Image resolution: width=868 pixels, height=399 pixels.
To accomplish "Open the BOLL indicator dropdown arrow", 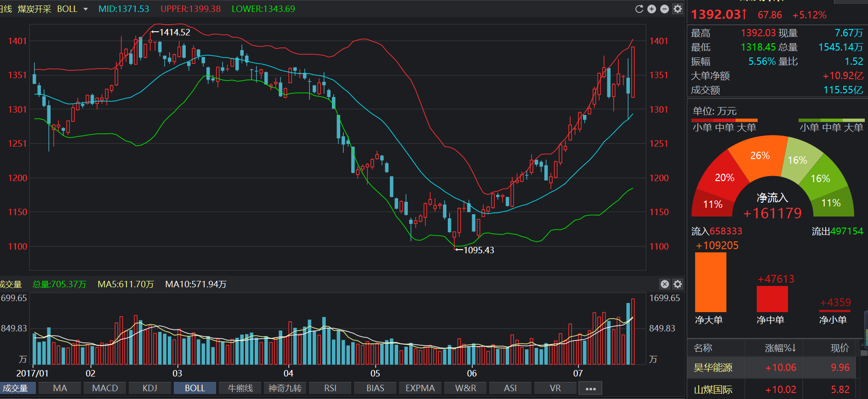I will click(x=86, y=9).
